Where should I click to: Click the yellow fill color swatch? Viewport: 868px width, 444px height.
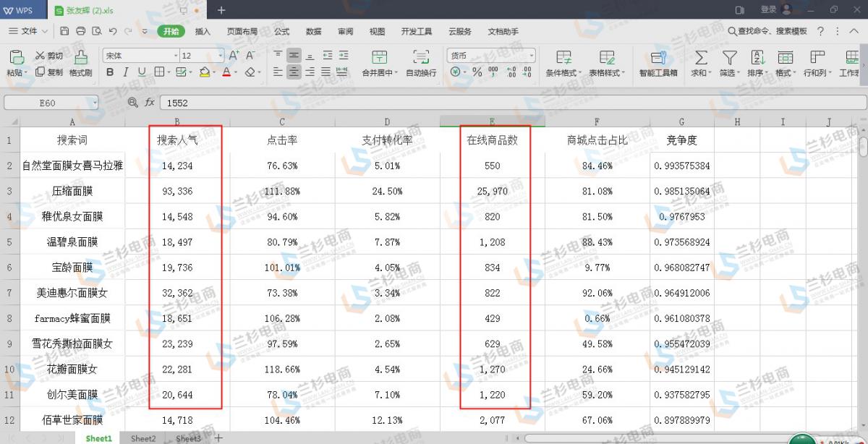[x=204, y=72]
